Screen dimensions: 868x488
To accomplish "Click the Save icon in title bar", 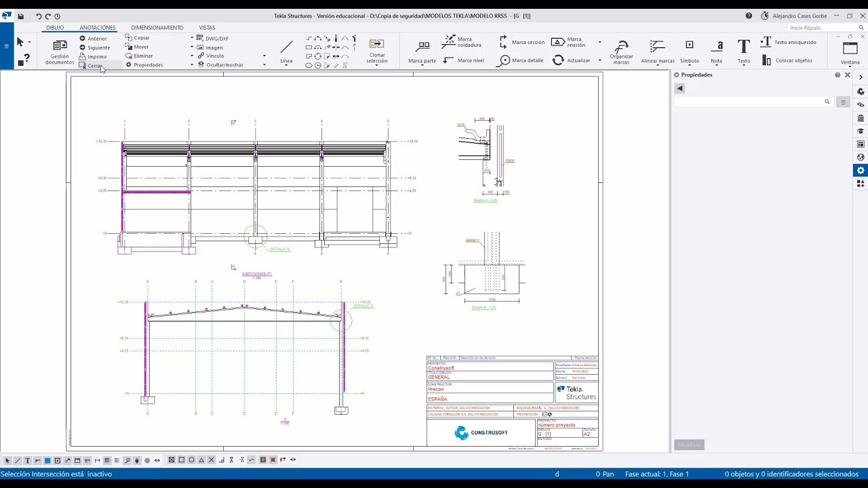I will click(21, 16).
